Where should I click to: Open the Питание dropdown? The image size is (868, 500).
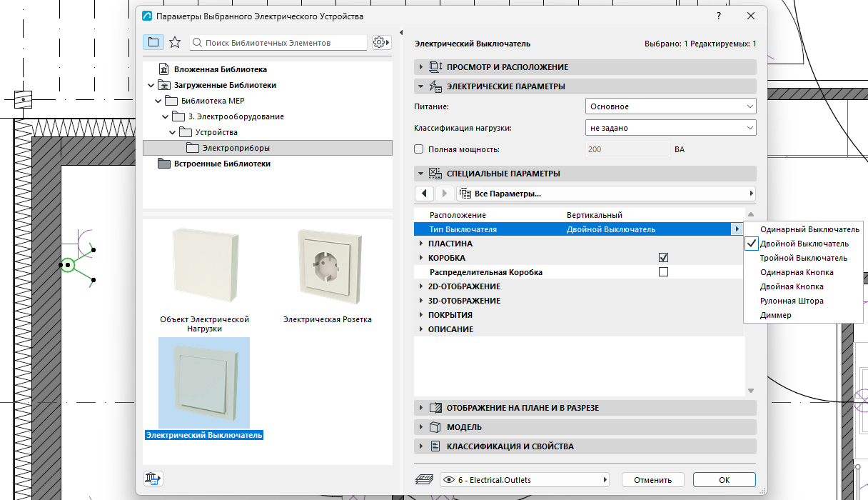tap(670, 106)
